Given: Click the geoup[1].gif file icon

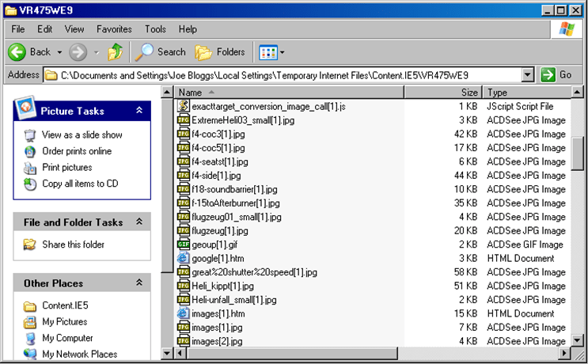Looking at the screenshot, I should click(x=183, y=245).
